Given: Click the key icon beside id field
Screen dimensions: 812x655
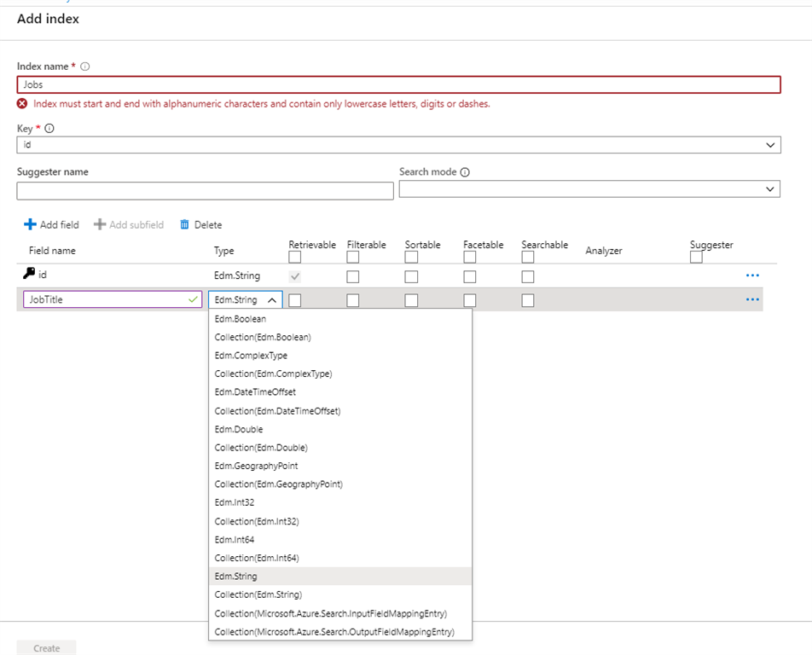Looking at the screenshot, I should click(x=29, y=275).
